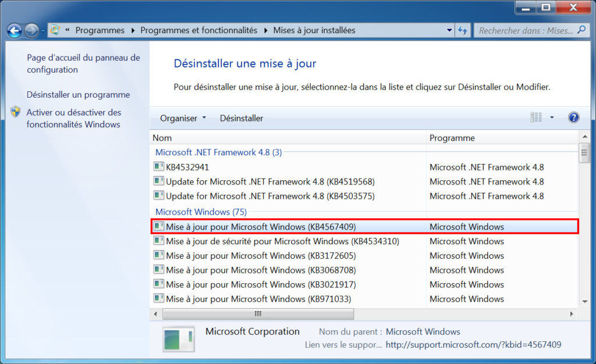Image resolution: width=596 pixels, height=364 pixels.
Task: Click the icon beside the KB3068708 update
Action: click(x=158, y=269)
